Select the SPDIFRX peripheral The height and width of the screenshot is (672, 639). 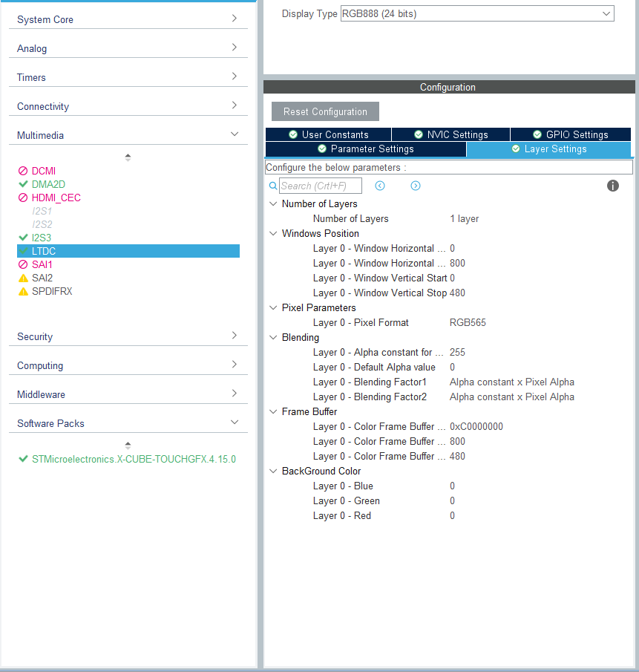coord(52,291)
